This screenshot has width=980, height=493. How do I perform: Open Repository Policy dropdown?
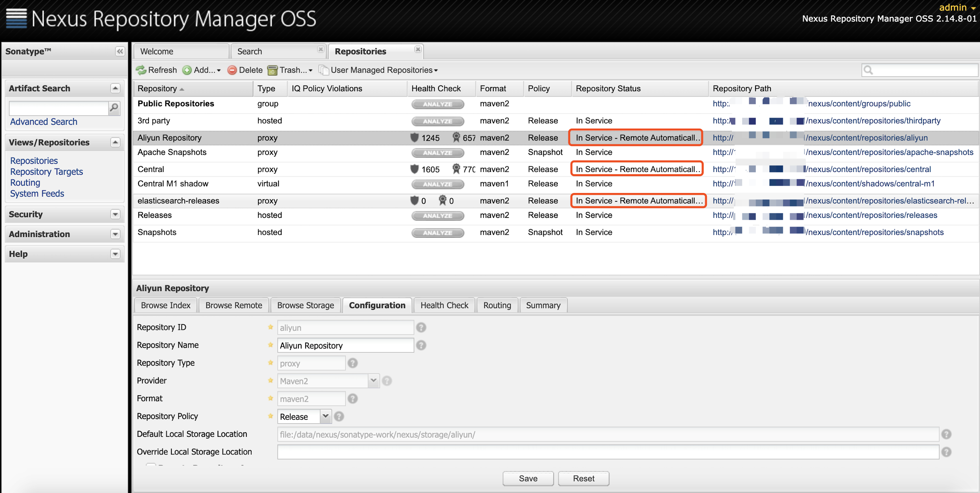(325, 417)
